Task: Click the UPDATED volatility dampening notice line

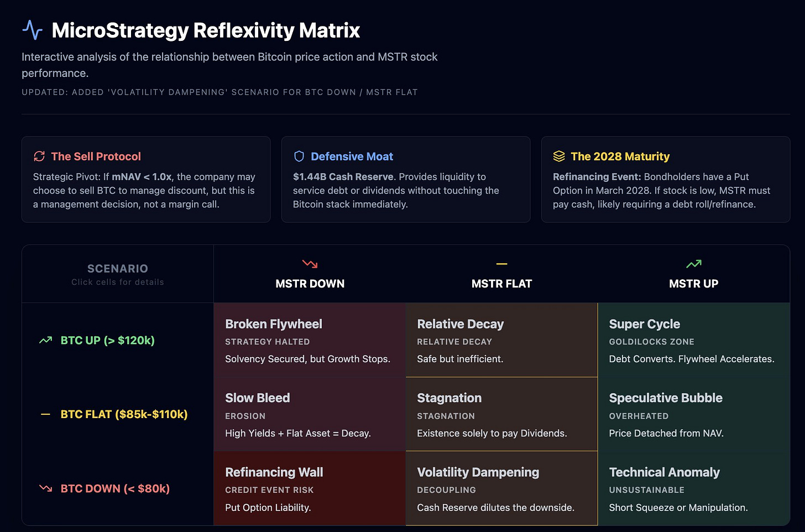Action: tap(219, 92)
